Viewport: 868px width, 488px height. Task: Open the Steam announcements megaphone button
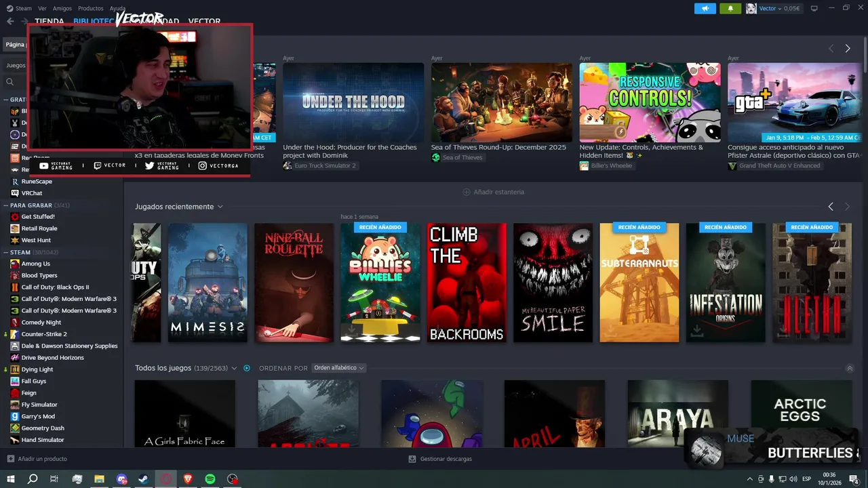(705, 8)
